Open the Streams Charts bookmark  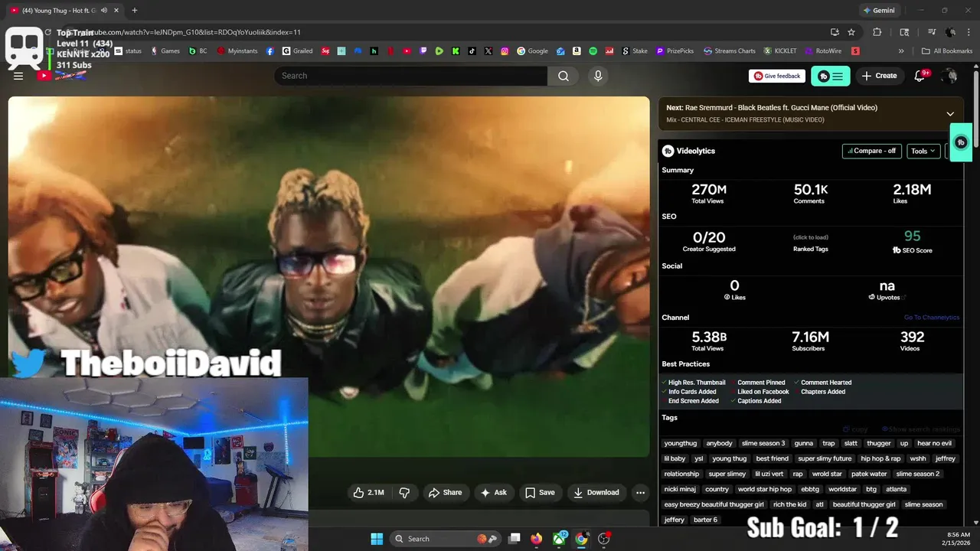(x=729, y=51)
